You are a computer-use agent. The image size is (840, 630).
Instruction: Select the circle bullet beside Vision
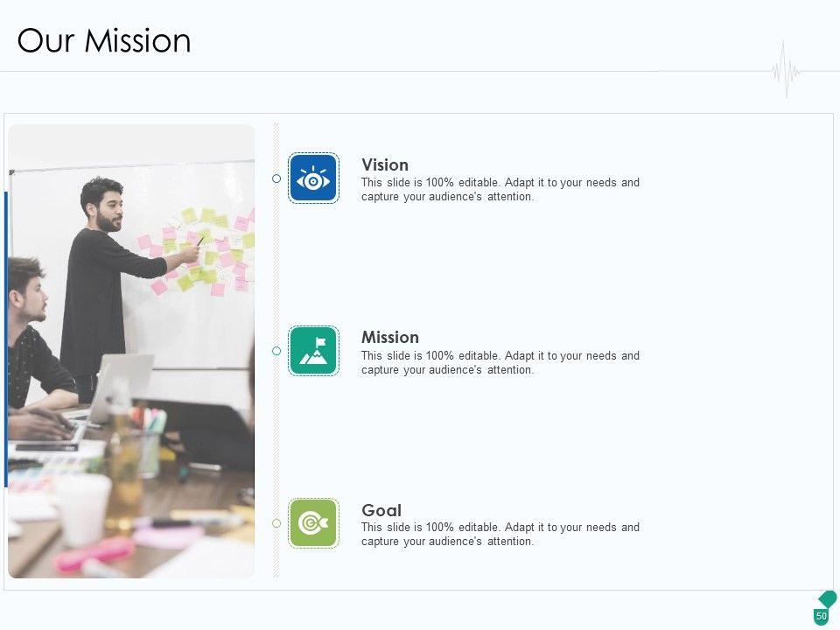[x=276, y=178]
